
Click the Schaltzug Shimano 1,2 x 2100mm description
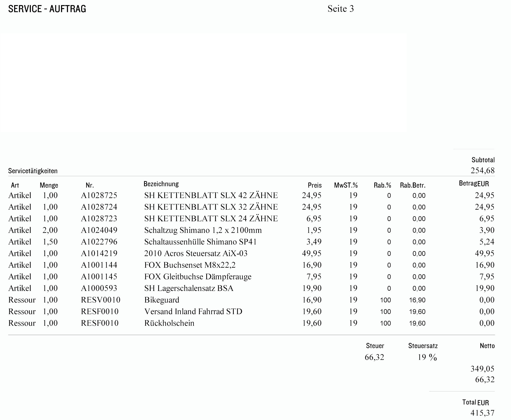point(203,230)
